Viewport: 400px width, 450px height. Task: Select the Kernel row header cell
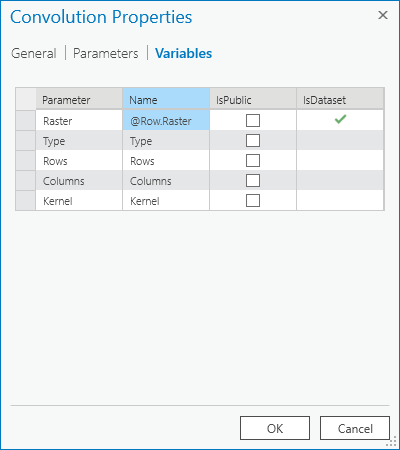pyautogui.click(x=26, y=200)
